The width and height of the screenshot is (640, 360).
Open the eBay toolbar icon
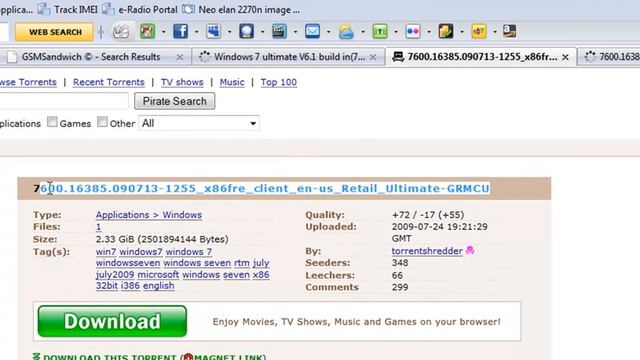[479, 31]
